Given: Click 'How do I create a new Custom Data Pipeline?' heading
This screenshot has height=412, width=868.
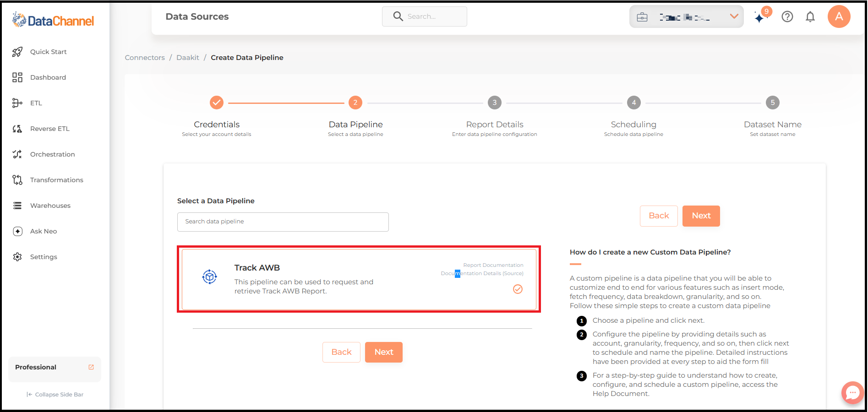Looking at the screenshot, I should point(650,252).
